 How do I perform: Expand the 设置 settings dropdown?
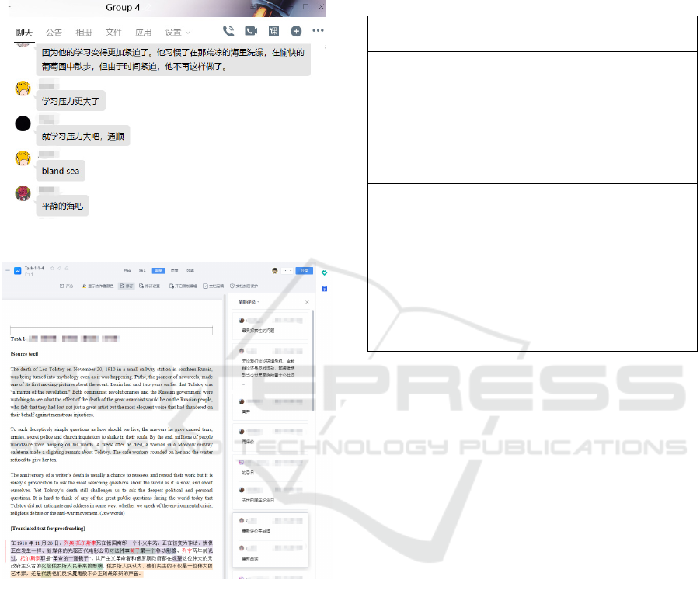pyautogui.click(x=178, y=33)
